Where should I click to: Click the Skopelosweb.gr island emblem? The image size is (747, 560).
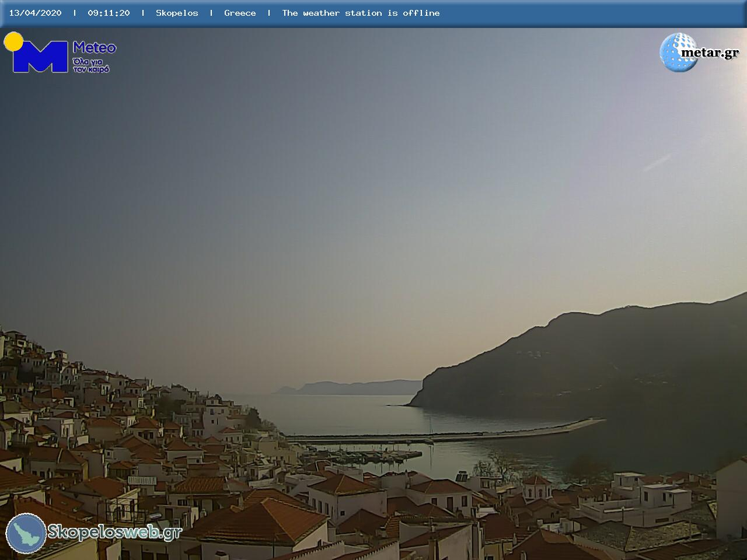click(26, 533)
